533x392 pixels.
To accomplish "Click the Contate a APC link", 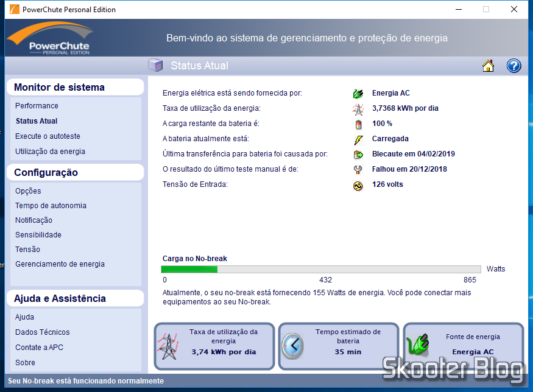I will pos(40,347).
